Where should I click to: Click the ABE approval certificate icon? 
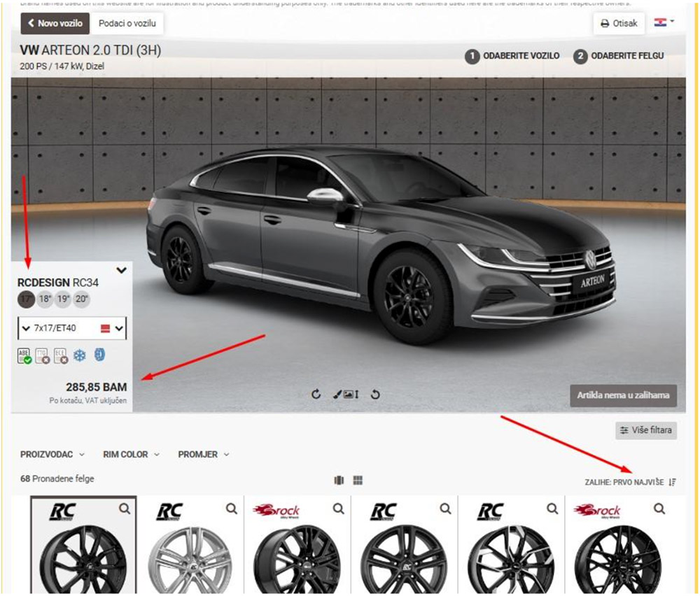24,356
